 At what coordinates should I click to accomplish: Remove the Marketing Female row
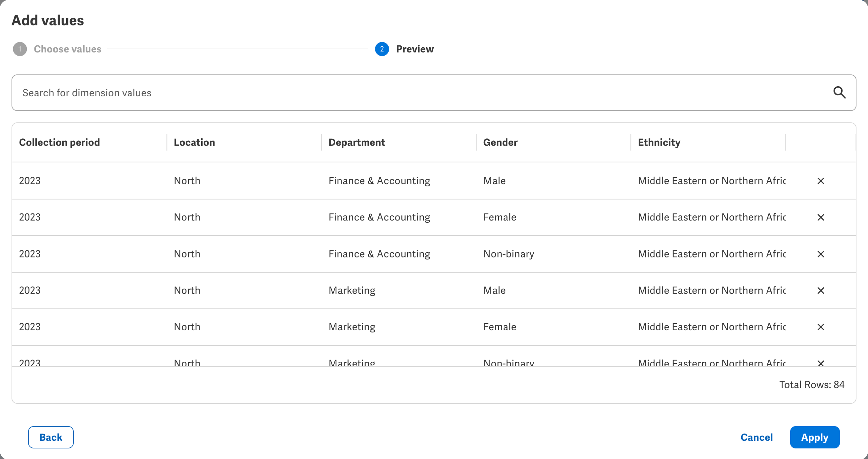[x=820, y=327]
